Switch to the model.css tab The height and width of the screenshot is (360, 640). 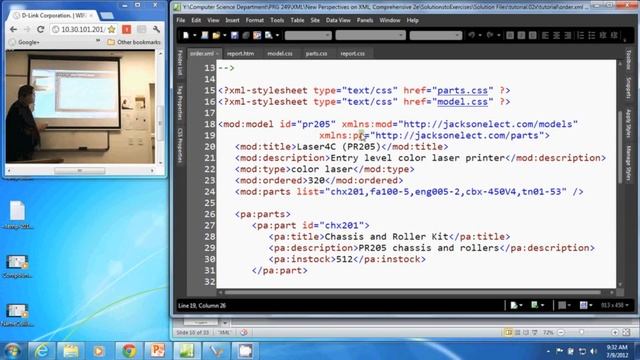pos(280,53)
